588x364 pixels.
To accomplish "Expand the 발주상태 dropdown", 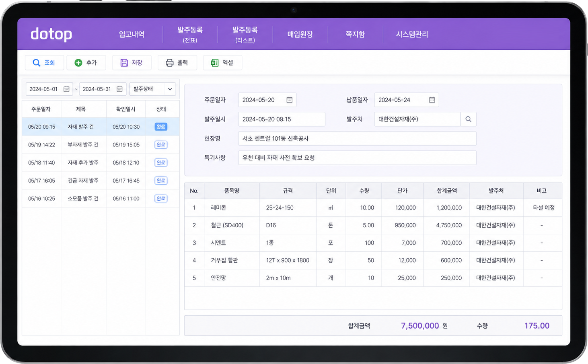I will point(152,89).
